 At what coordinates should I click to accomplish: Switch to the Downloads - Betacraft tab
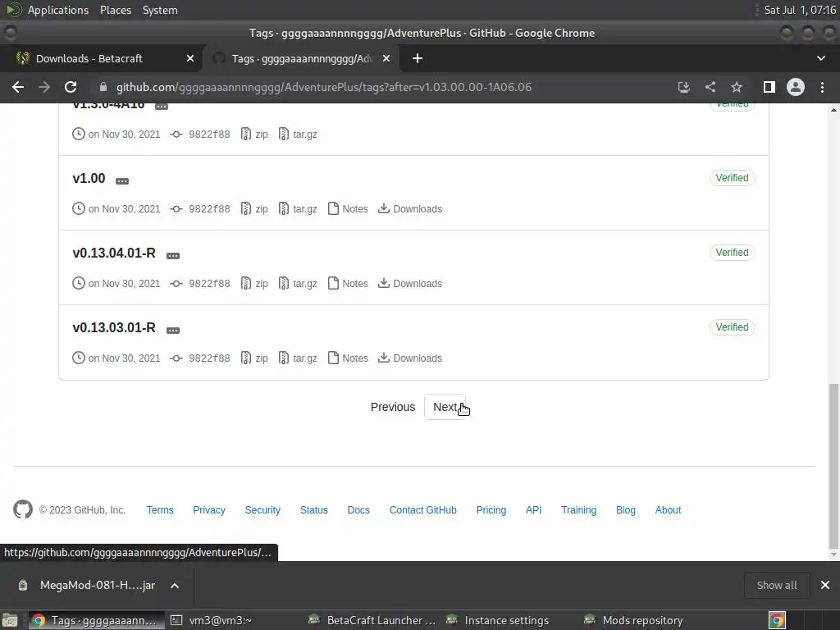[101, 58]
